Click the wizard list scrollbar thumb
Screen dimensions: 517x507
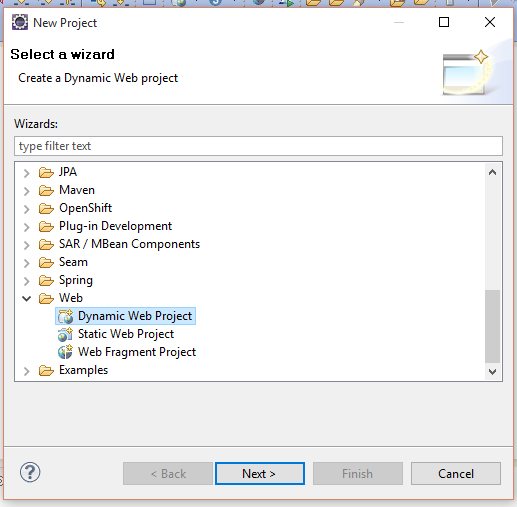(x=492, y=326)
